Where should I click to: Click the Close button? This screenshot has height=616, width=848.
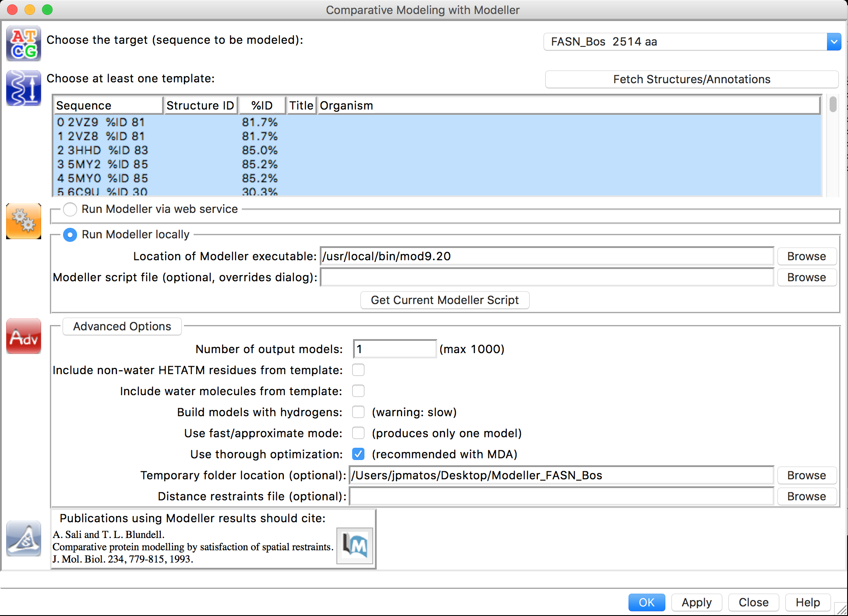click(x=753, y=602)
